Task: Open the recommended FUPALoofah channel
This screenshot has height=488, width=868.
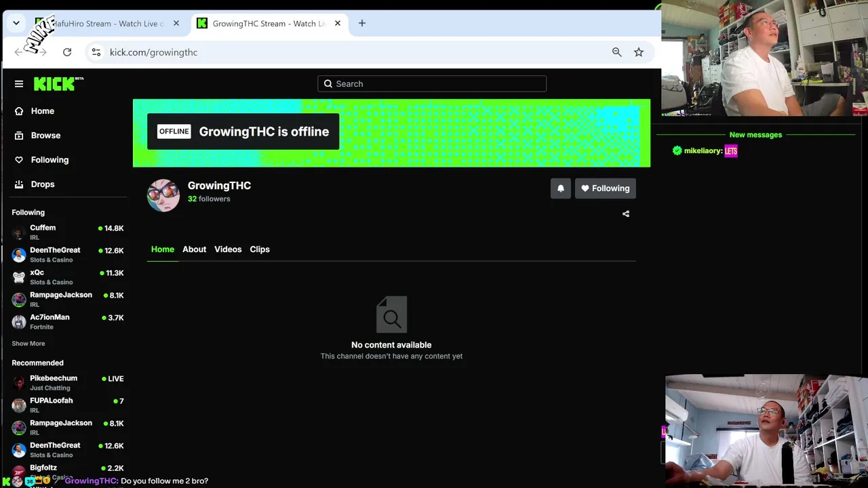Action: click(68, 405)
